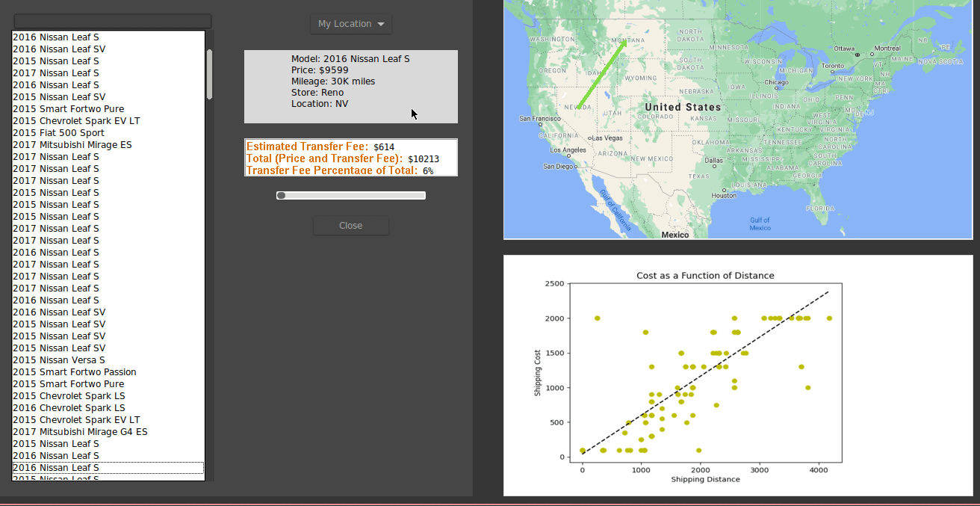The height and width of the screenshot is (506, 980).
Task: Click Dallas on the map
Action: (713, 160)
